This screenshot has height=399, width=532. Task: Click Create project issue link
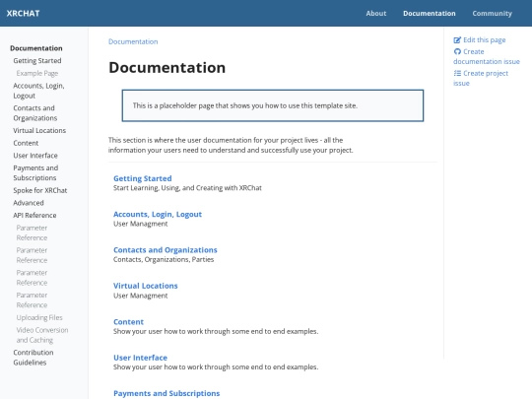pyautogui.click(x=481, y=78)
